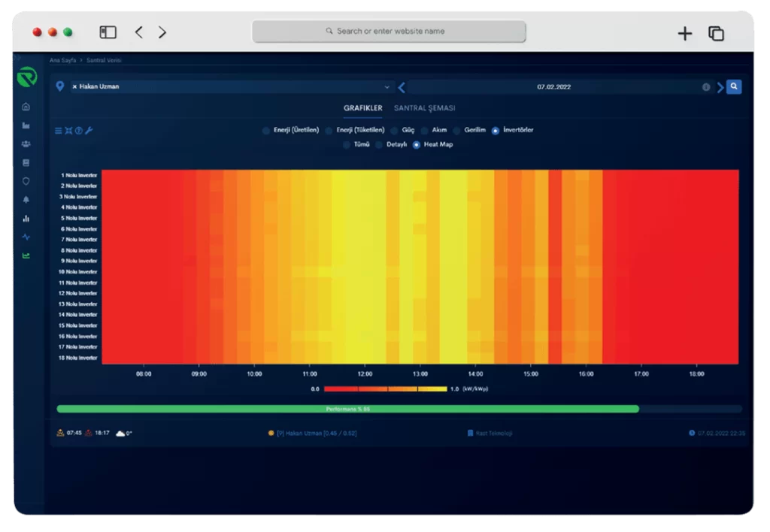Viewport: 770px width, 532px height.
Task: Select the Güç radio option
Action: coord(394,131)
